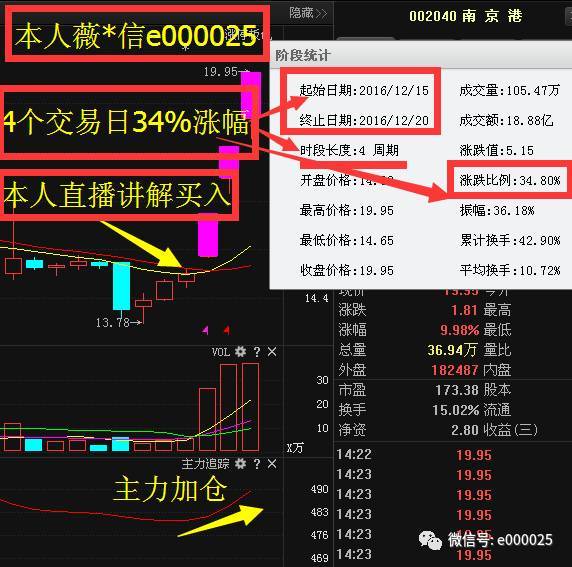Open 主力追踪 indicator settings gear
Image resolution: width=572 pixels, height=567 pixels.
[240, 464]
